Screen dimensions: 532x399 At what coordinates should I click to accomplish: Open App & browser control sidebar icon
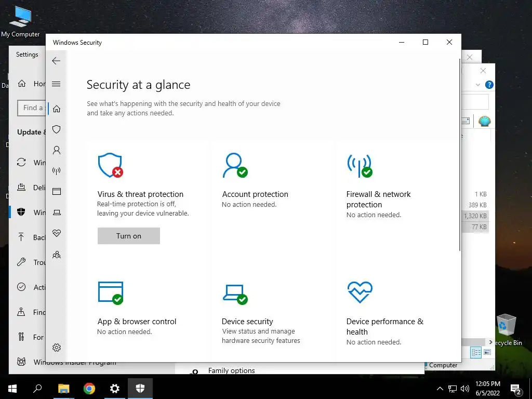tap(57, 191)
